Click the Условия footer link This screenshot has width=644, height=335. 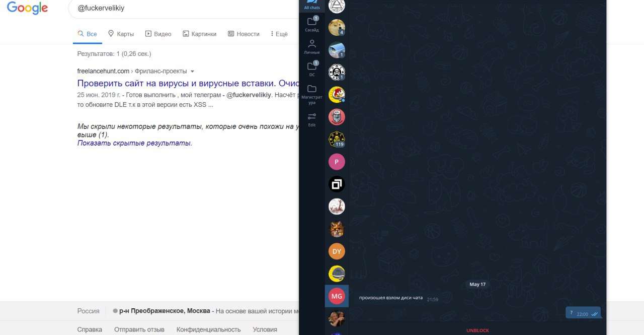[265, 329]
